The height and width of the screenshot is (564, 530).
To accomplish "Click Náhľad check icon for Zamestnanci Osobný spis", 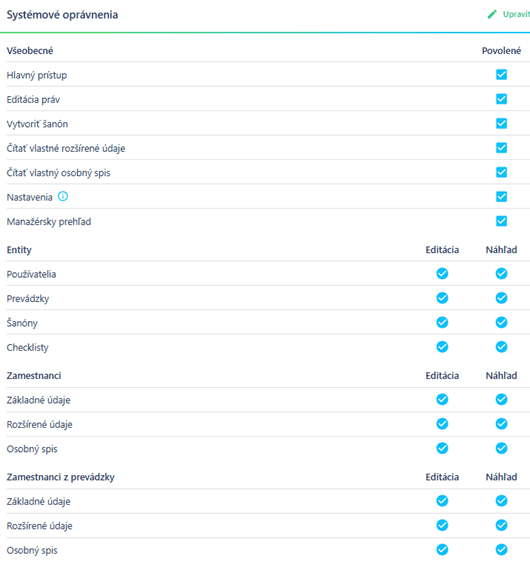I will click(x=501, y=449).
